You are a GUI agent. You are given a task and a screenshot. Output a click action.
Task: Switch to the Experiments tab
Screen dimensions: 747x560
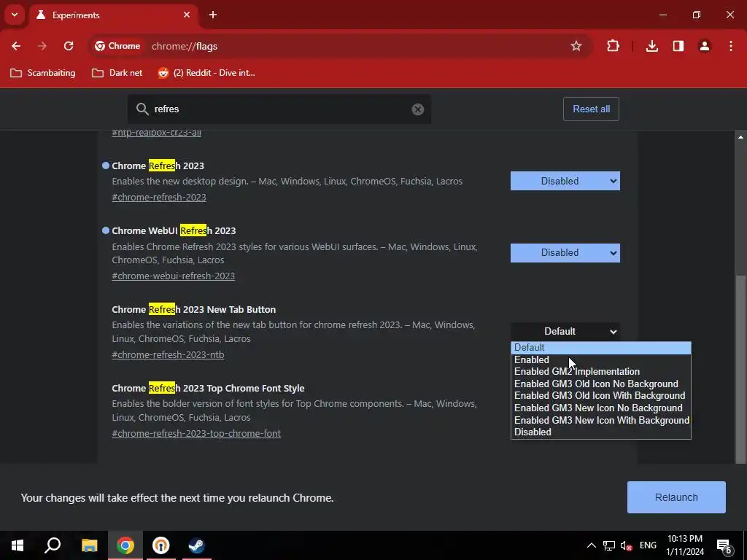[x=115, y=15]
